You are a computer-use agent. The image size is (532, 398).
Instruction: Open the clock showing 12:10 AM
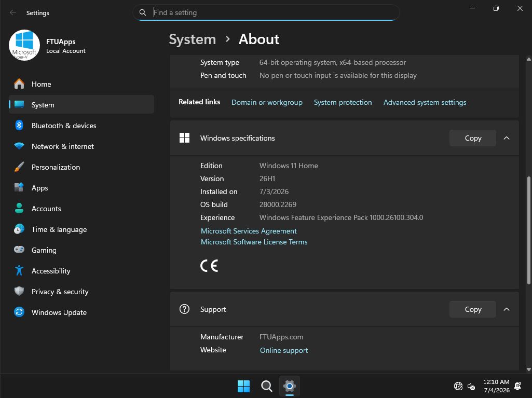point(496,386)
